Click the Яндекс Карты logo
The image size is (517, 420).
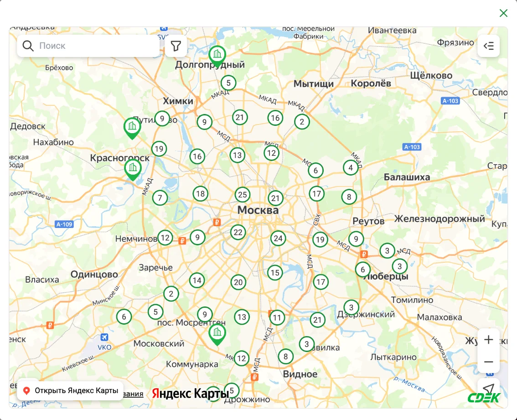click(191, 393)
